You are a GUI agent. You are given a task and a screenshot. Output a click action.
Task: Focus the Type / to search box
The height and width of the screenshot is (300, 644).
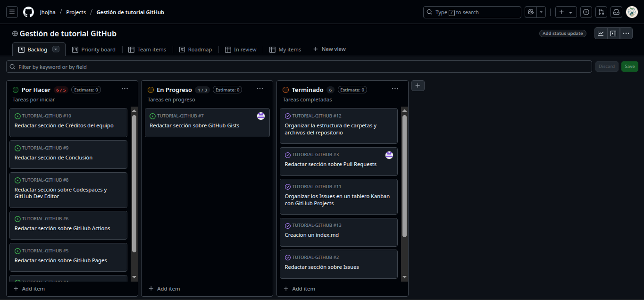(x=472, y=12)
